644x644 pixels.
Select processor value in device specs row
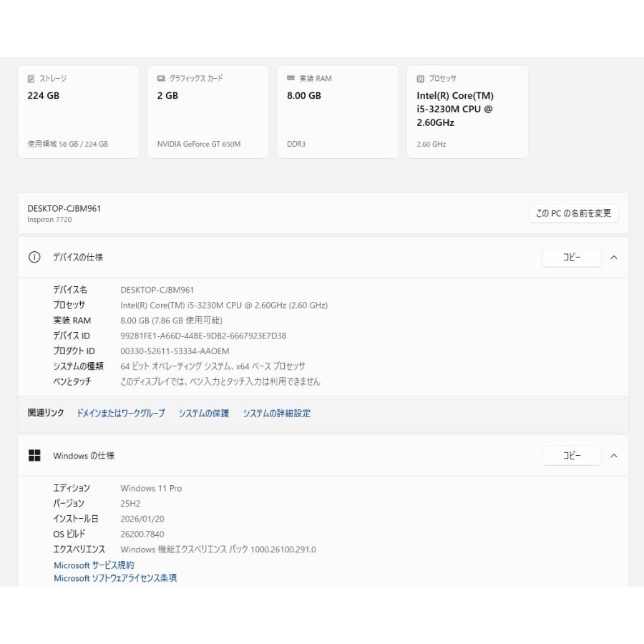tap(224, 305)
